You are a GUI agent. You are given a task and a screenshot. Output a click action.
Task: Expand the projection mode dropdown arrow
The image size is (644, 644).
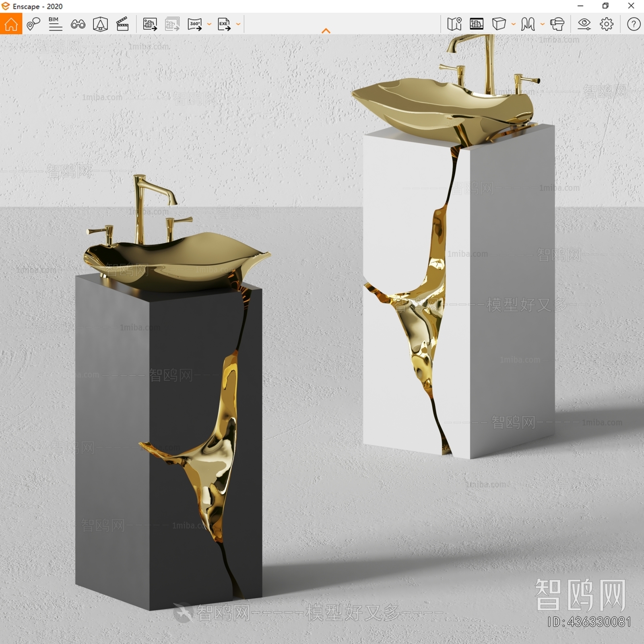[514, 24]
